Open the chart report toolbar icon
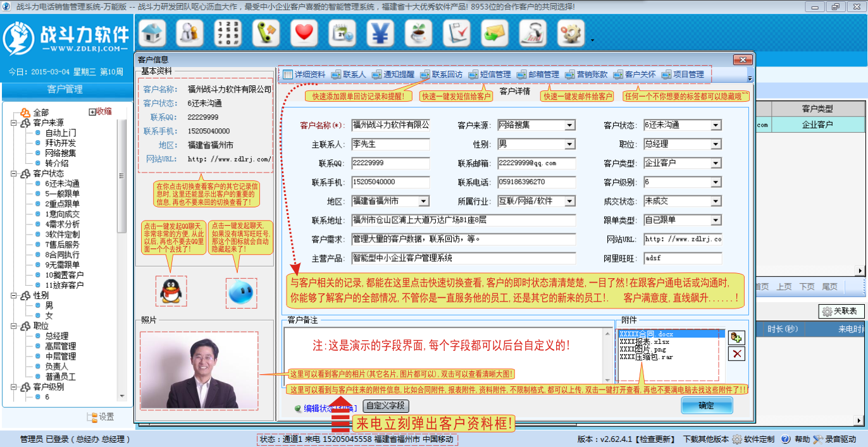 click(x=533, y=33)
